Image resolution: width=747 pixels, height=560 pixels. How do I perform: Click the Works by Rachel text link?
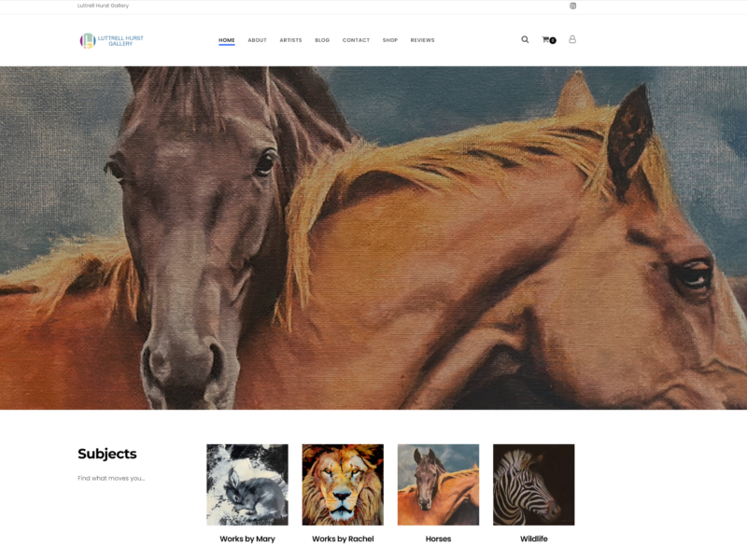click(x=343, y=539)
